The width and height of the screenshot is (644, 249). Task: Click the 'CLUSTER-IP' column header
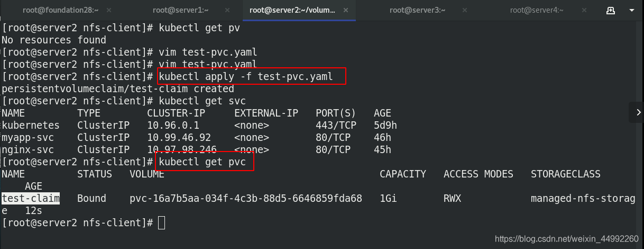point(176,113)
